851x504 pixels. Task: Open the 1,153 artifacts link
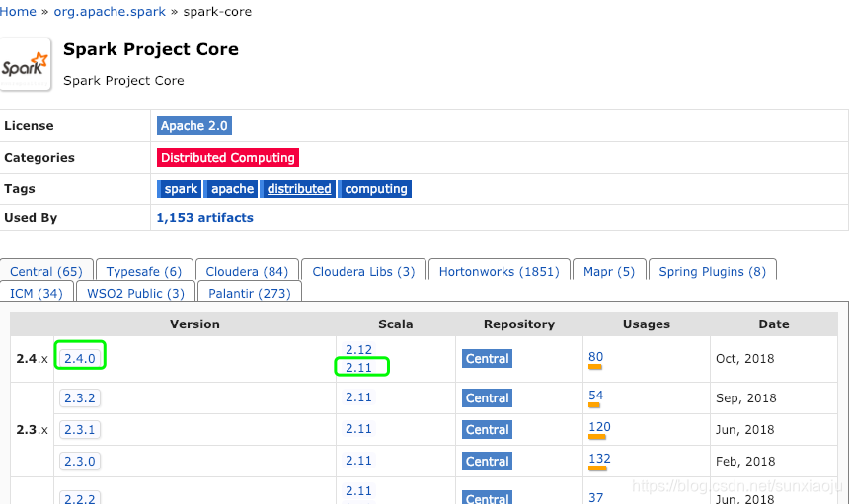point(204,217)
